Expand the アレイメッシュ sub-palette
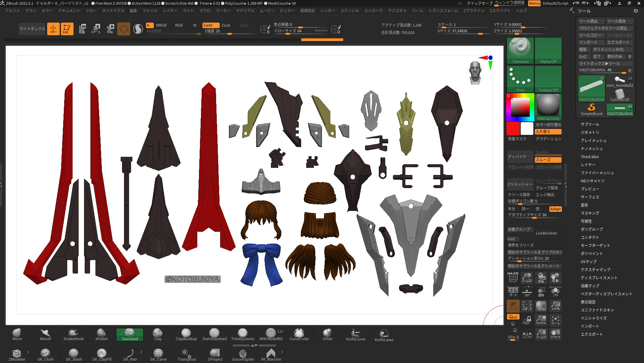Image resolution: width=644 pixels, height=363 pixels. click(594, 140)
